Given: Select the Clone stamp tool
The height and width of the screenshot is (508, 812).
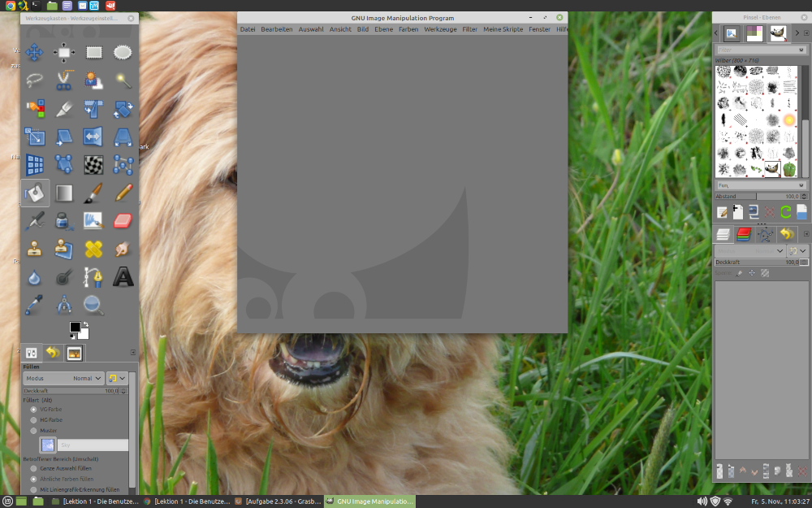Looking at the screenshot, I should pos(34,250).
